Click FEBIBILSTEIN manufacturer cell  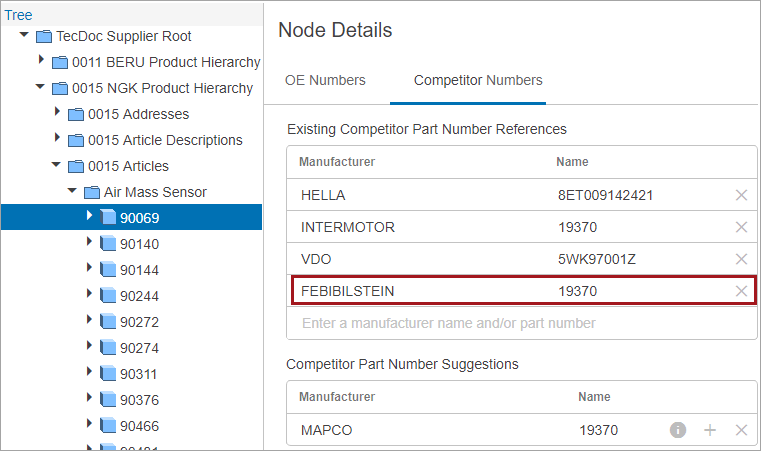click(x=347, y=291)
